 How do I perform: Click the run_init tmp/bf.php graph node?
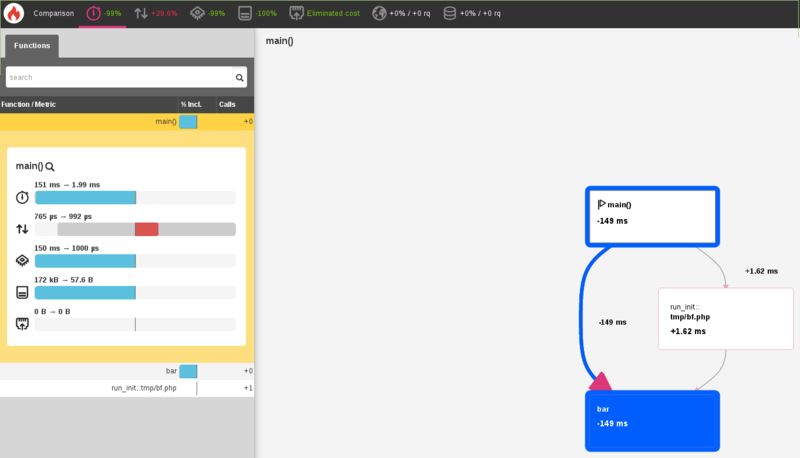click(726, 319)
